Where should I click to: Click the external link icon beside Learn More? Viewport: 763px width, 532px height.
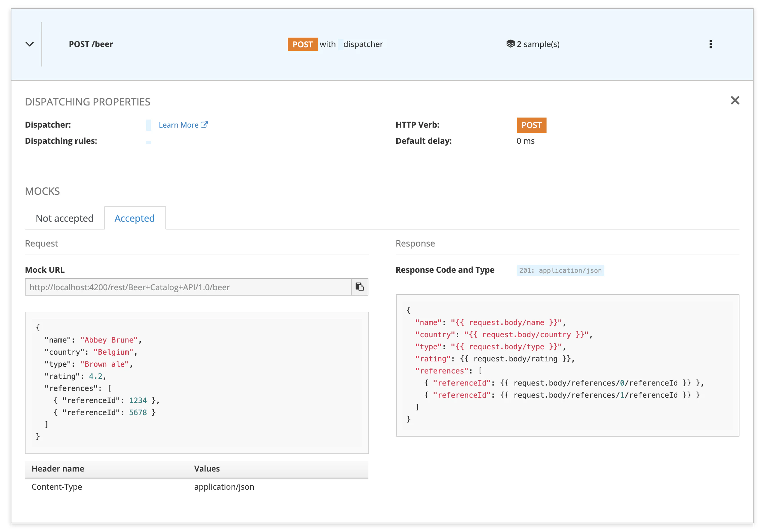pyautogui.click(x=204, y=125)
